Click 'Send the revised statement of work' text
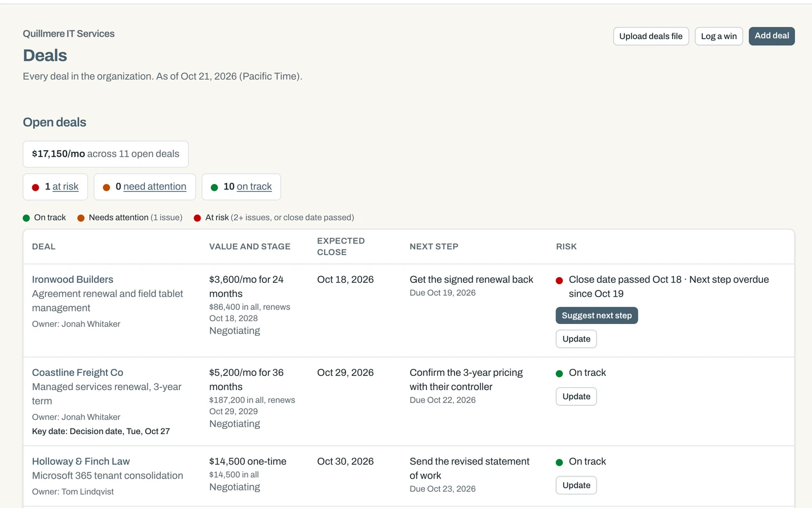Screen dimensions: 812x508 tap(469, 468)
